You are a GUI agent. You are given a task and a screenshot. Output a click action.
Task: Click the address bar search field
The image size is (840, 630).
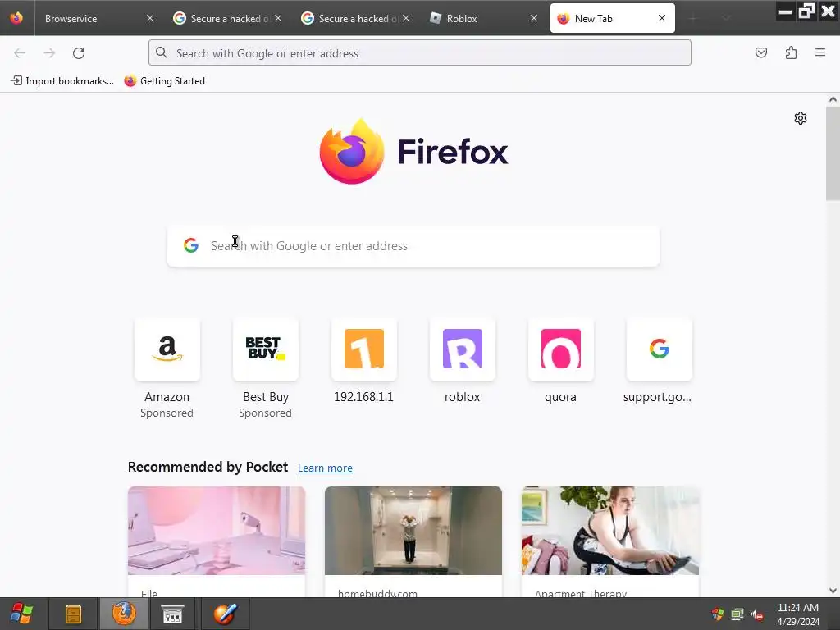click(x=420, y=53)
